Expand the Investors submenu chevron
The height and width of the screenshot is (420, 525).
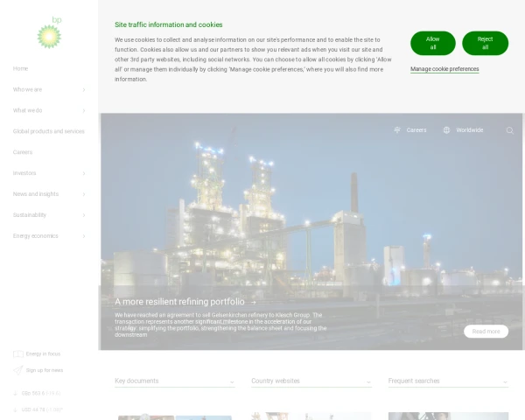pyautogui.click(x=84, y=173)
